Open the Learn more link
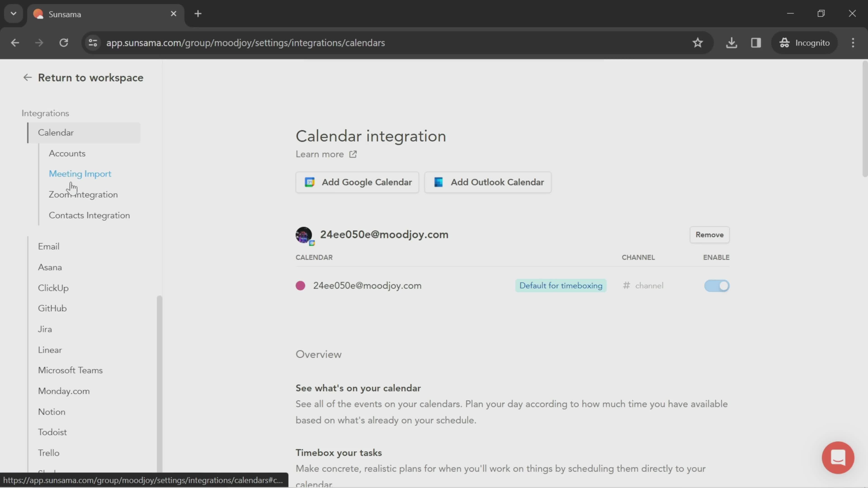 (x=319, y=154)
